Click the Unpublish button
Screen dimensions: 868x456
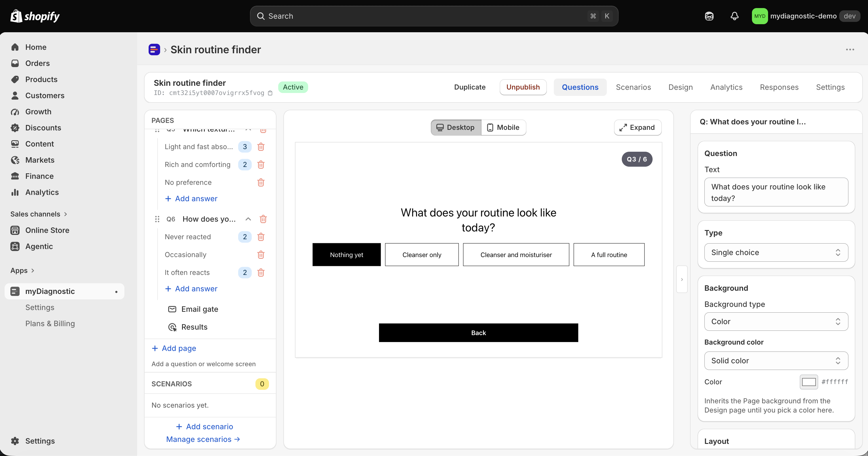click(523, 87)
